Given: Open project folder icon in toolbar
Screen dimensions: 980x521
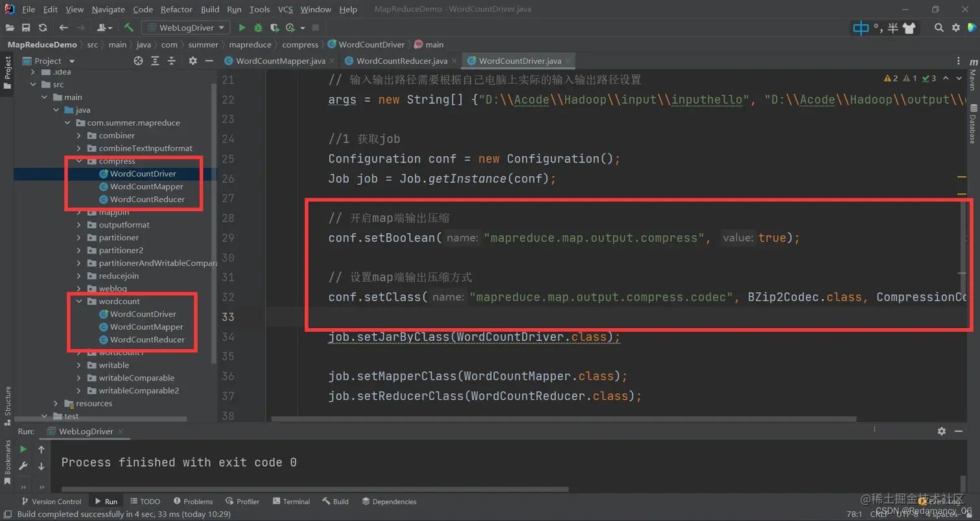Looking at the screenshot, I should 10,28.
